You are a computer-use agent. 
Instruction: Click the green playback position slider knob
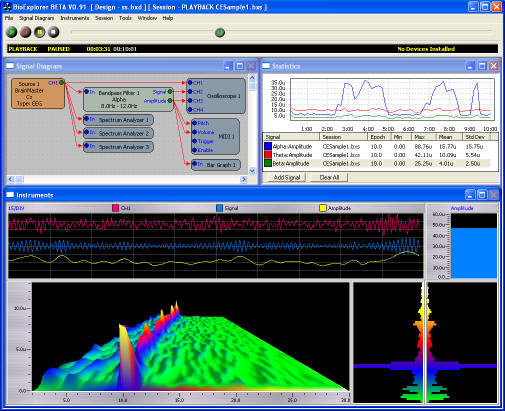click(220, 32)
